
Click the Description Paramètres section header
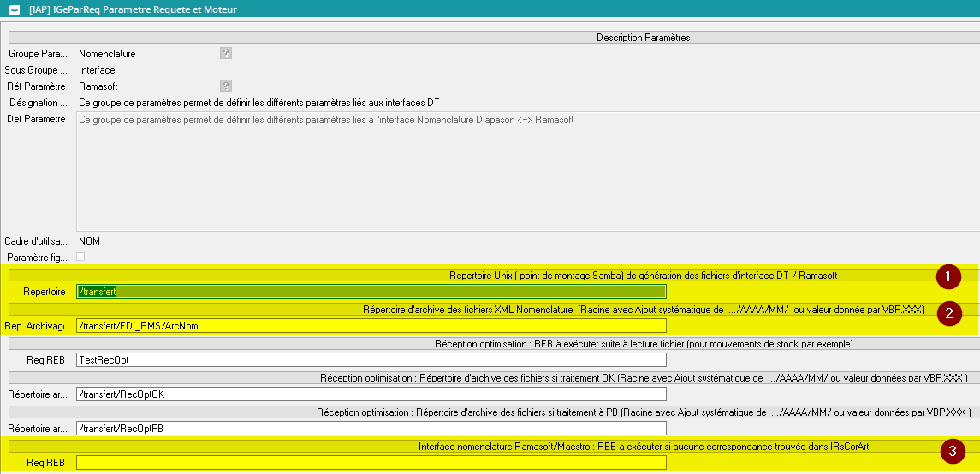pos(643,38)
